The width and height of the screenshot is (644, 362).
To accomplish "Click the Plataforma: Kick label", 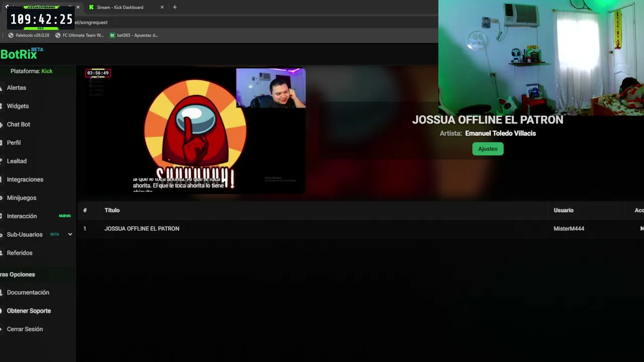I will point(31,71).
